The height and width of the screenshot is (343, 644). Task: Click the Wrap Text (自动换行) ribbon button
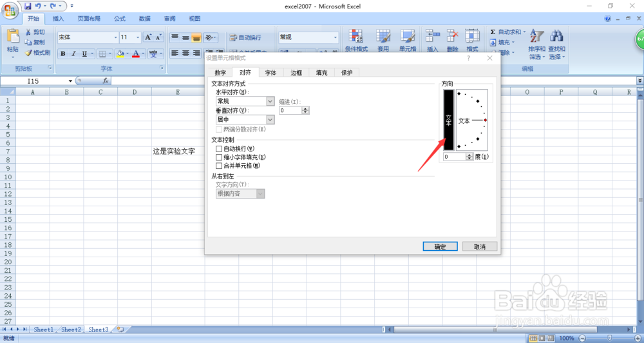[246, 37]
